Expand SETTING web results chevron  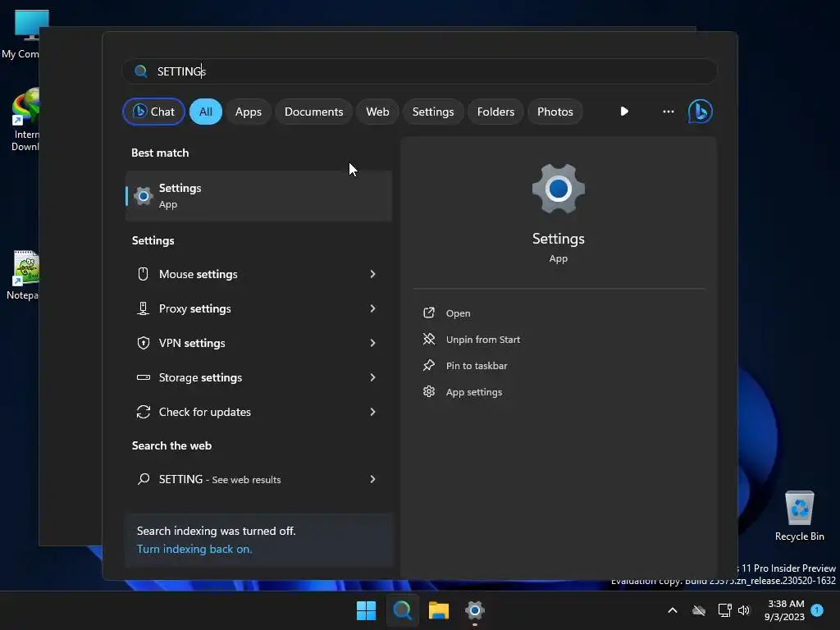pos(373,479)
